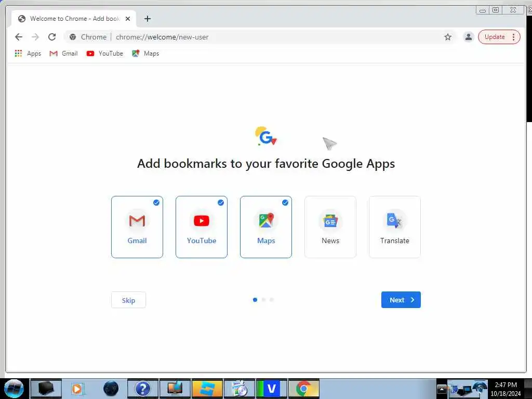Open the disc media taskbar icon
Screen dimensions: 532x399
239,389
